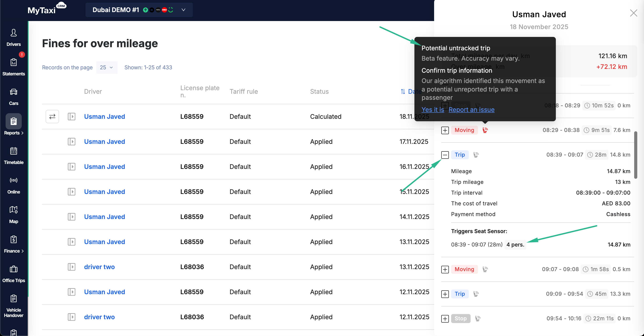Open Usman Javed link in 17.11.2025 row
Image resolution: width=644 pixels, height=336 pixels.
point(104,142)
